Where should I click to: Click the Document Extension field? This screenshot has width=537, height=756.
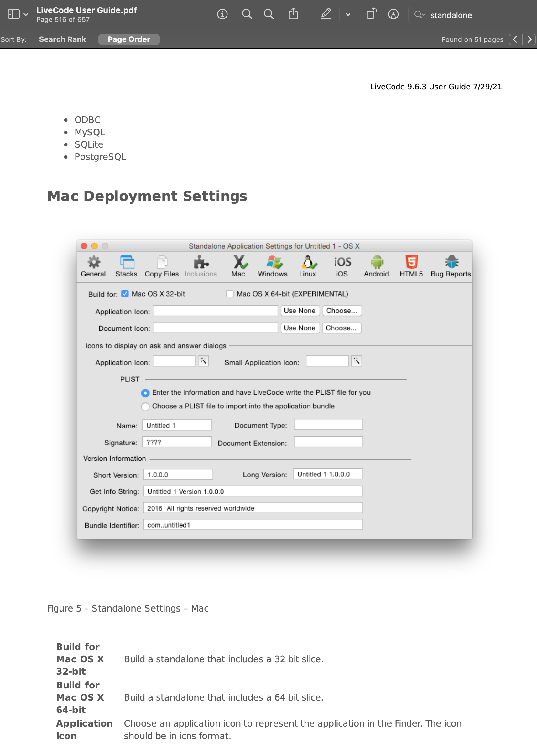[x=328, y=442]
